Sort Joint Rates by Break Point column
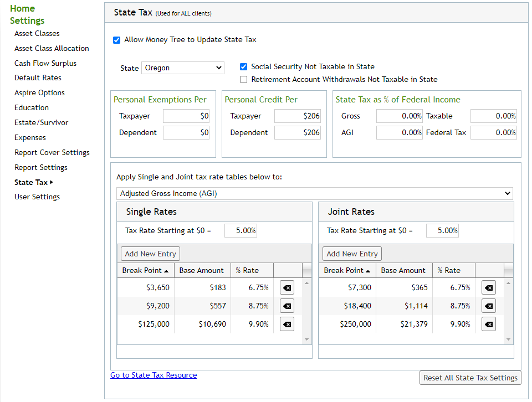Viewport: 532px width, 402px height. [347, 270]
